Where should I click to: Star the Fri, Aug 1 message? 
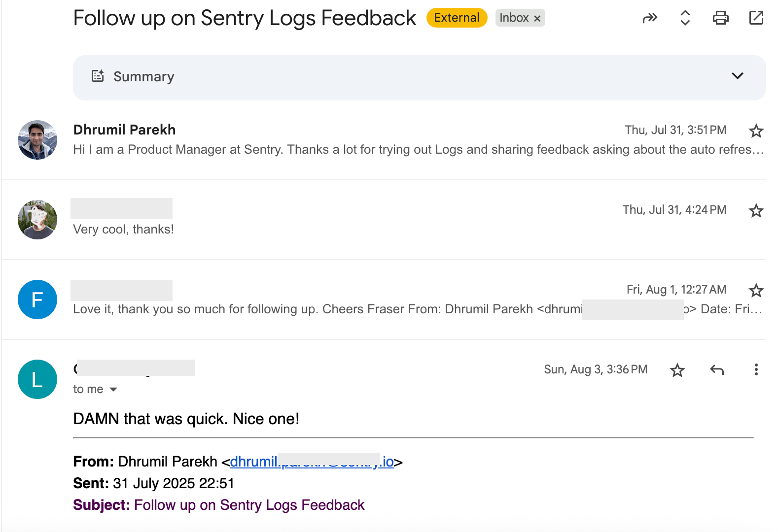click(756, 290)
